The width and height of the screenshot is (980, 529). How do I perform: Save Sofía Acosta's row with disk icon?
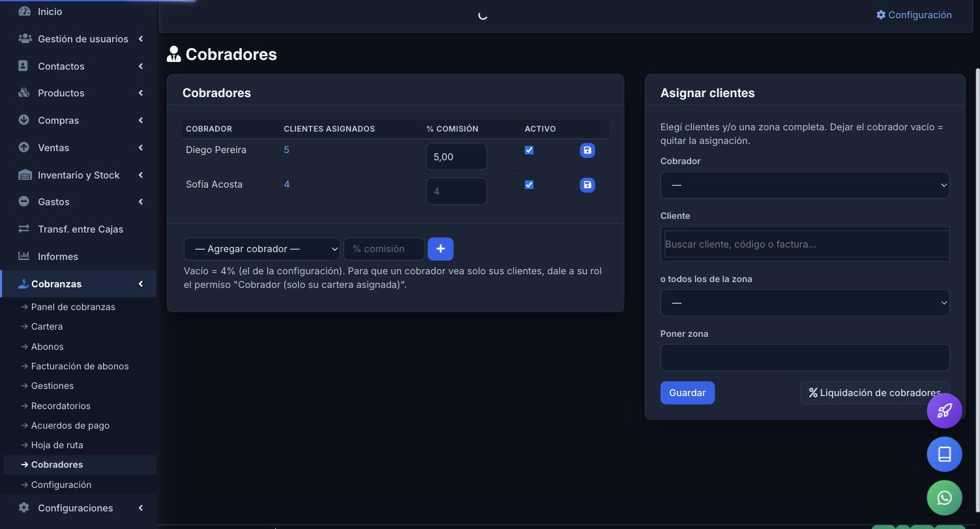[x=587, y=185]
